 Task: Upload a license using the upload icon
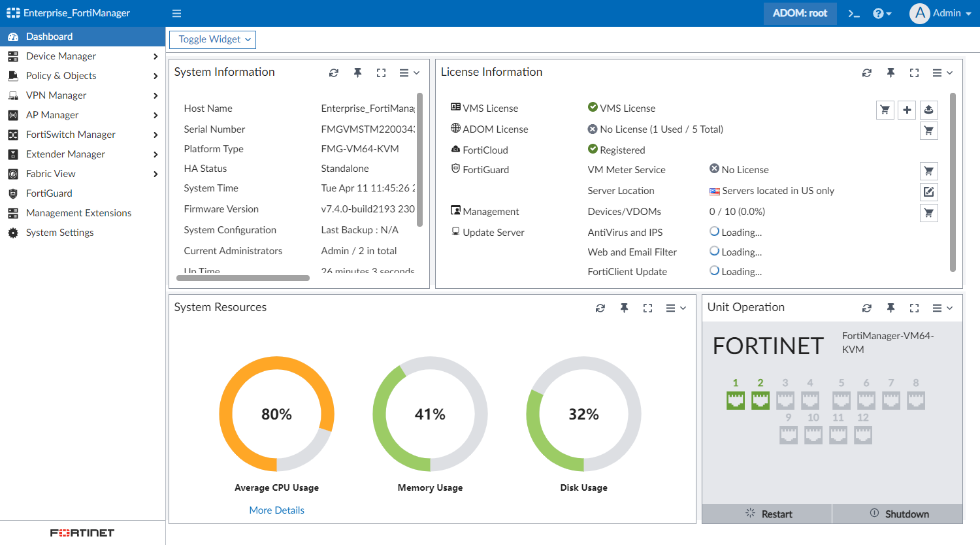[928, 110]
